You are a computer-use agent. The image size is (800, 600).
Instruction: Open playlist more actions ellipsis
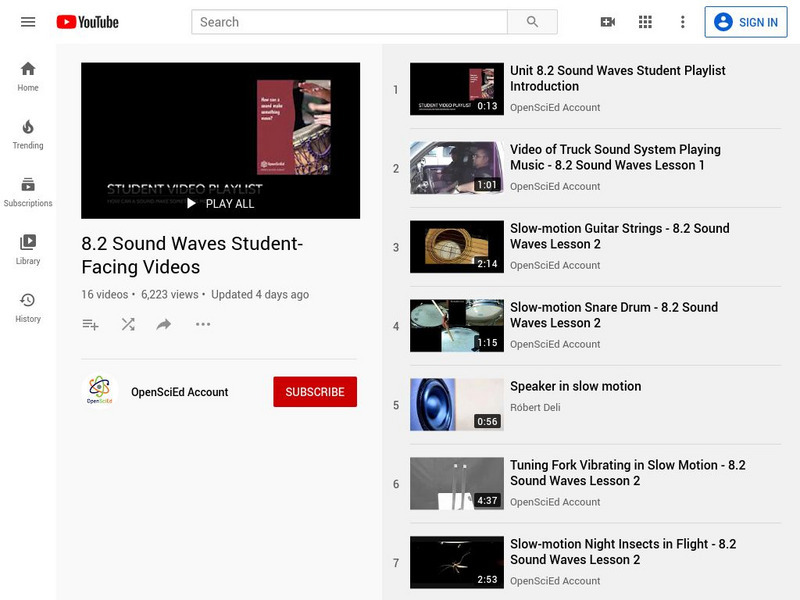tap(203, 324)
